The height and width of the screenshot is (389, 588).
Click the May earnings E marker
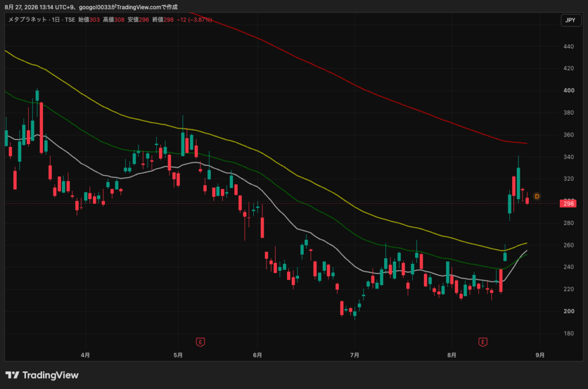[x=200, y=342]
